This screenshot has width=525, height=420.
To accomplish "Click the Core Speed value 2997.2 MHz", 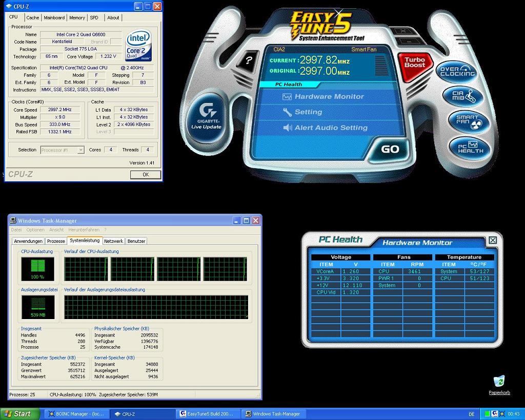I will pyautogui.click(x=60, y=110).
